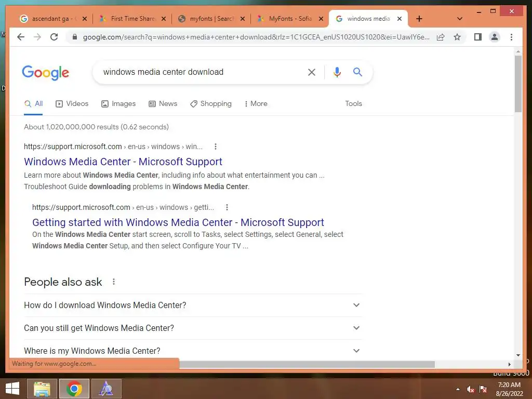532x399 pixels.
Task: Close the windows media tab
Action: pyautogui.click(x=400, y=19)
